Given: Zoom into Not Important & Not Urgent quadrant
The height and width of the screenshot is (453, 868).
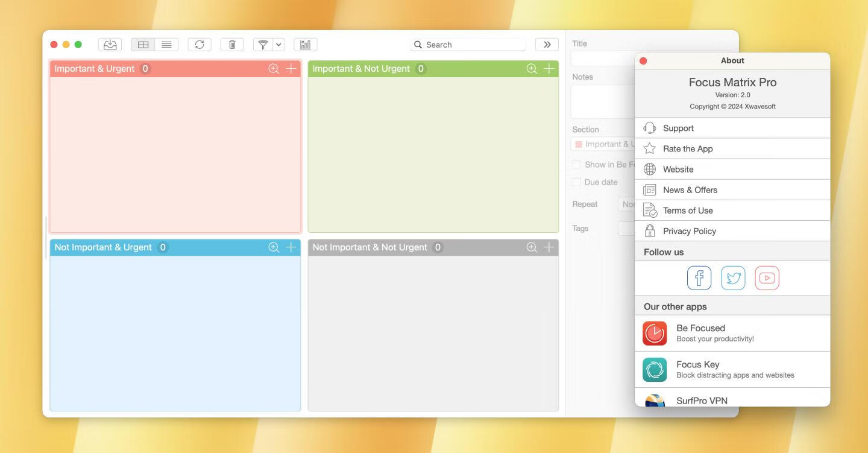Looking at the screenshot, I should tap(532, 247).
